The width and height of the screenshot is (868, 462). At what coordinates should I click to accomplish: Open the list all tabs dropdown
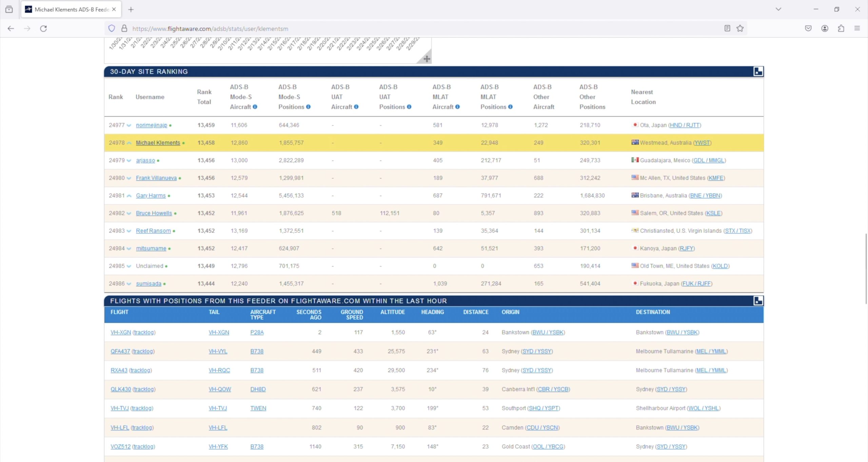point(778,9)
